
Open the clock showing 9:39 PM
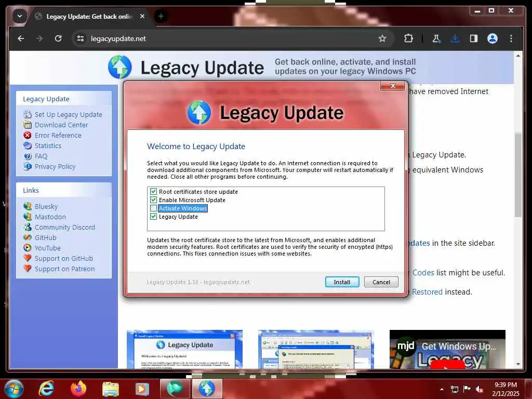coord(506,389)
